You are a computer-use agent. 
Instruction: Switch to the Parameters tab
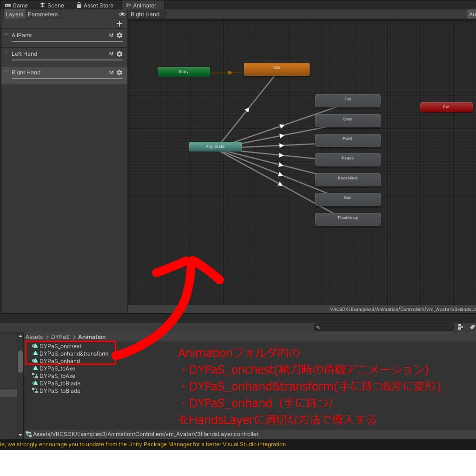[43, 14]
